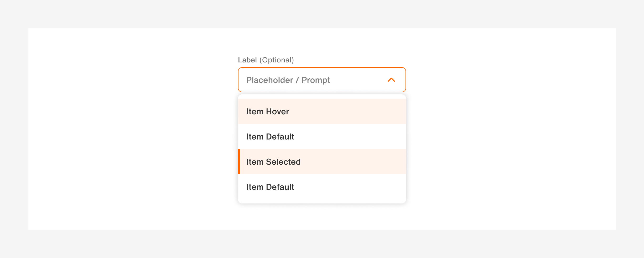The width and height of the screenshot is (644, 258).
Task: Select Item Default directly below Item Hover
Action: (270, 137)
